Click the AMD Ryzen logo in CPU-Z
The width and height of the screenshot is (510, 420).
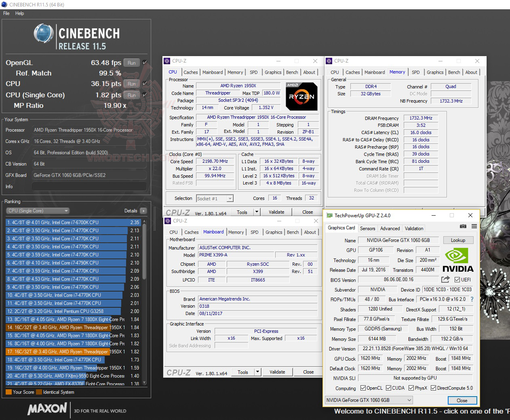point(301,96)
